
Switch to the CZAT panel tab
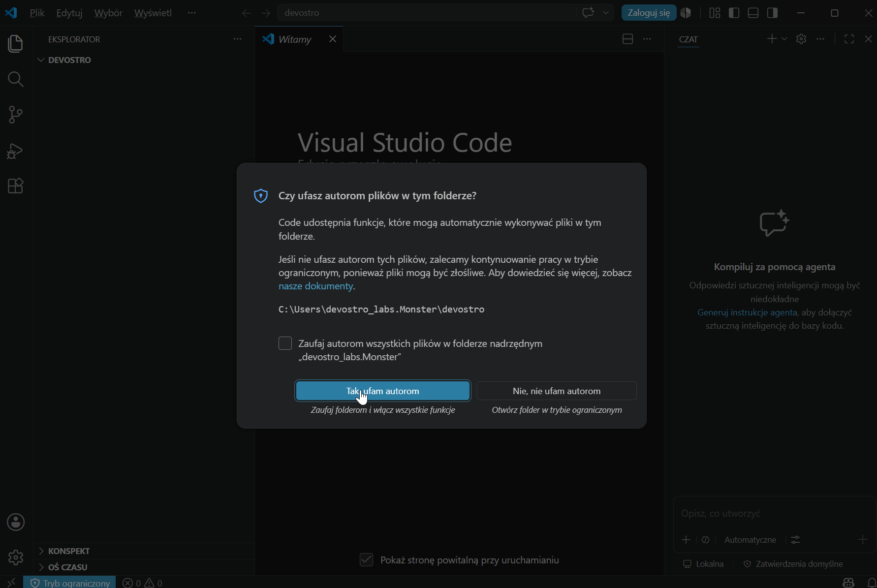pyautogui.click(x=688, y=39)
